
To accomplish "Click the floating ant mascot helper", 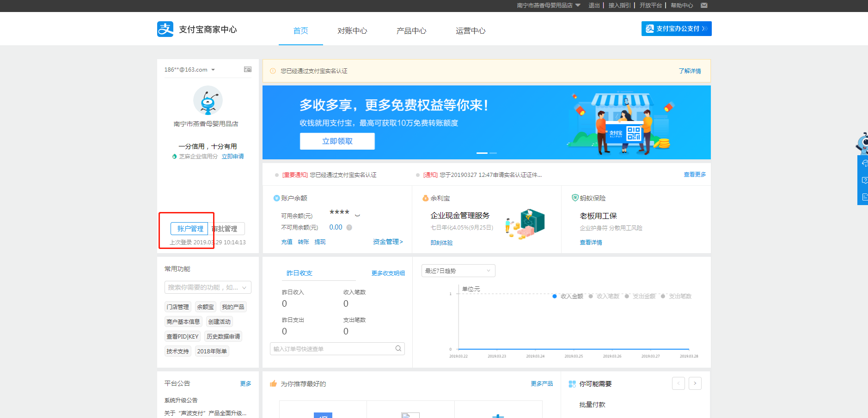I will click(x=862, y=143).
